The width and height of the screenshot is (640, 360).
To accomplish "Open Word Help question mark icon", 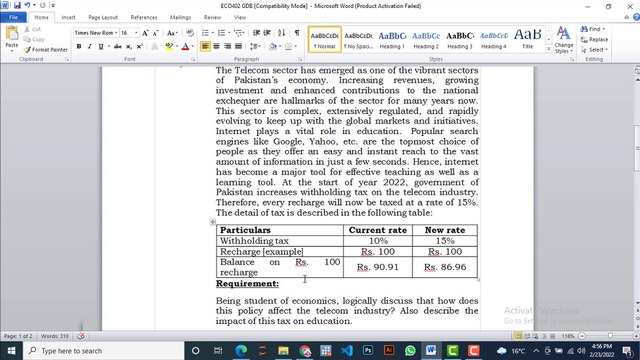I will coord(636,17).
